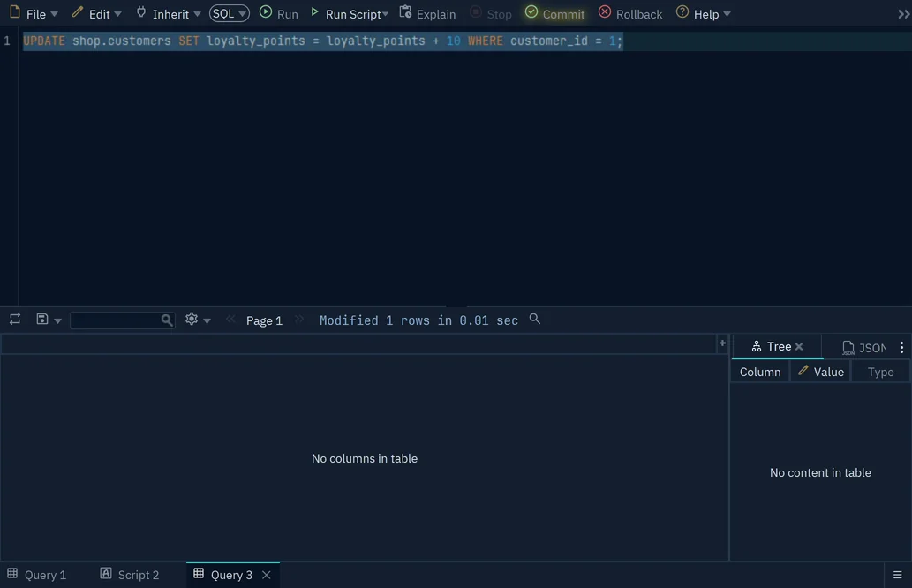Viewport: 912px width, 588px height.
Task: Click the export results save icon
Action: (41, 319)
